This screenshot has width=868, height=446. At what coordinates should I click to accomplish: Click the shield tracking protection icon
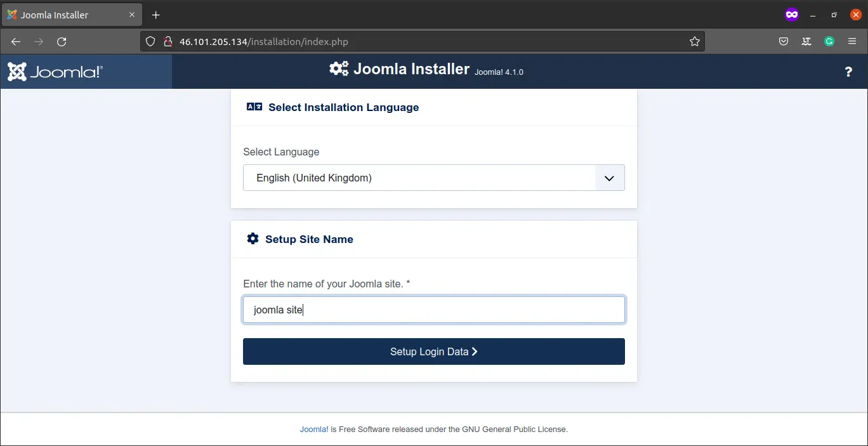pyautogui.click(x=150, y=42)
